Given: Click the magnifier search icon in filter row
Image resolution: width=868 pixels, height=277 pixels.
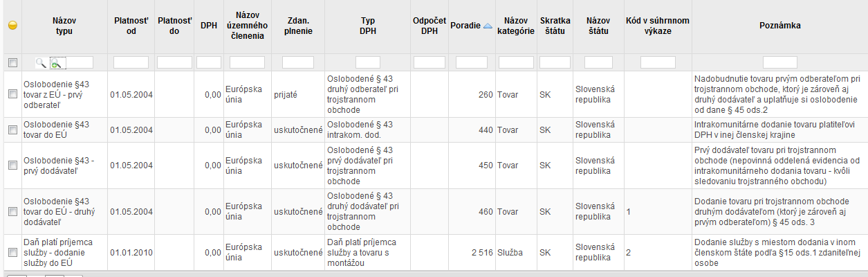Looking at the screenshot, I should [41, 62].
